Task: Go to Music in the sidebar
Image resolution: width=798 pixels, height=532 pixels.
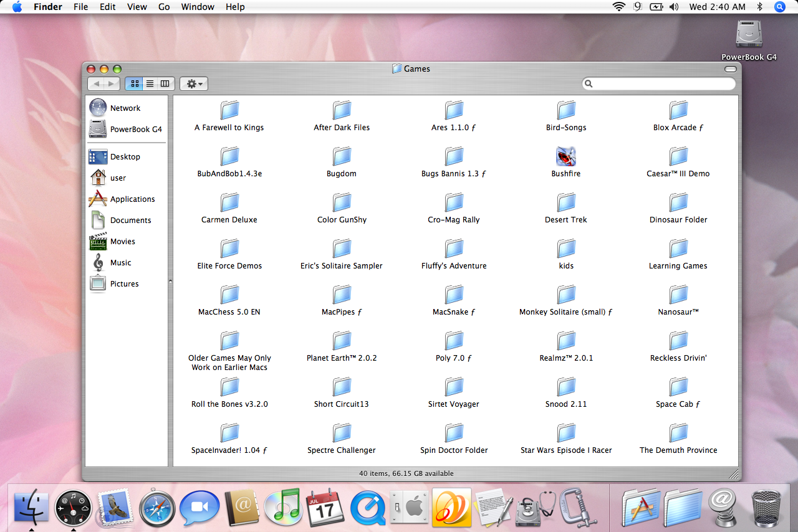Action: tap(127, 262)
